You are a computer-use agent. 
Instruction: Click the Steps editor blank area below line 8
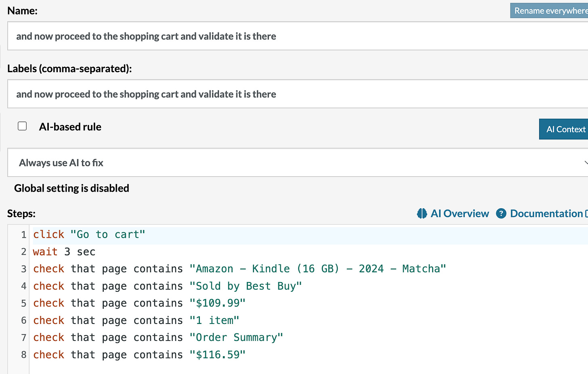tap(283, 368)
